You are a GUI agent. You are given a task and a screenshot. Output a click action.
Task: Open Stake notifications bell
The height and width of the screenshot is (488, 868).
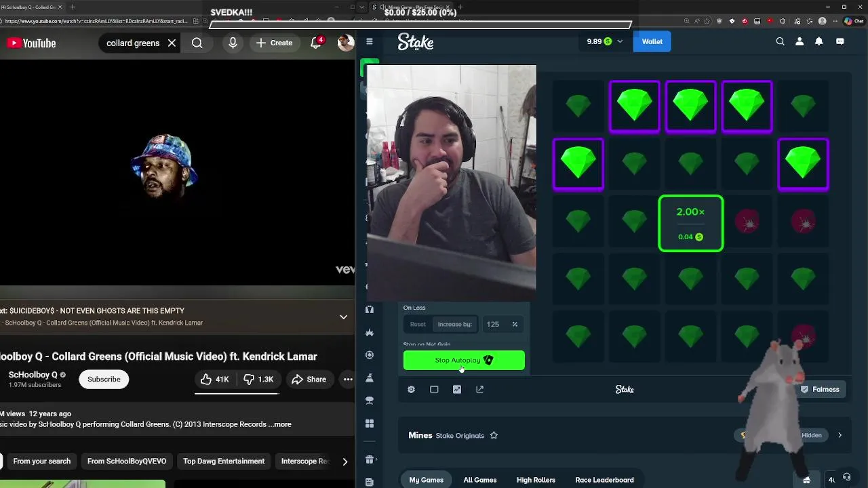[819, 41]
